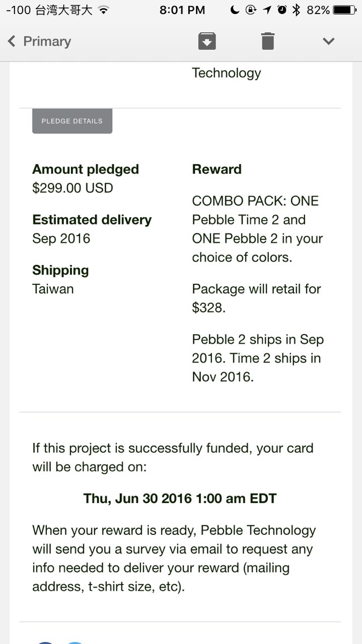Archive this email with the box icon
This screenshot has height=644, width=362.
[x=207, y=41]
